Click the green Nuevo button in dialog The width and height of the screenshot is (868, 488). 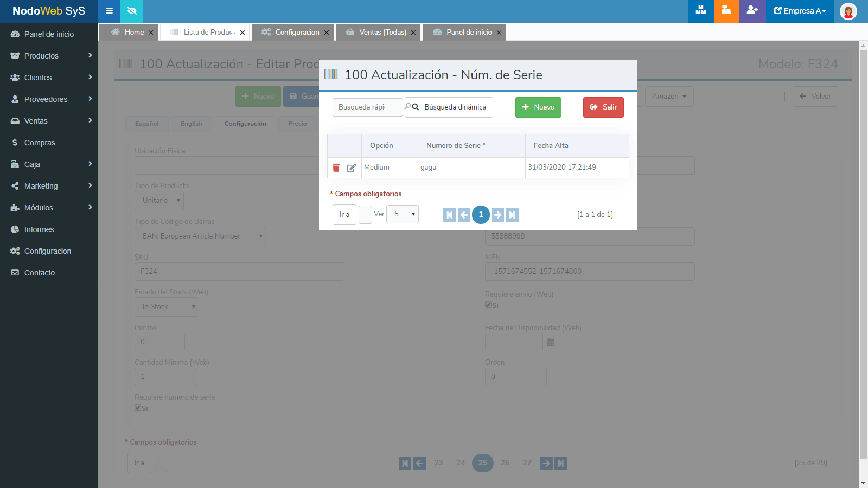[x=538, y=107]
